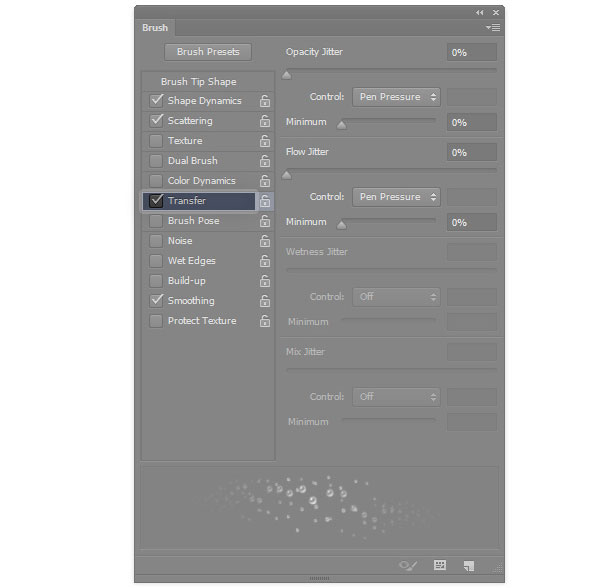Click Flow Minimum slider handle

click(x=342, y=225)
